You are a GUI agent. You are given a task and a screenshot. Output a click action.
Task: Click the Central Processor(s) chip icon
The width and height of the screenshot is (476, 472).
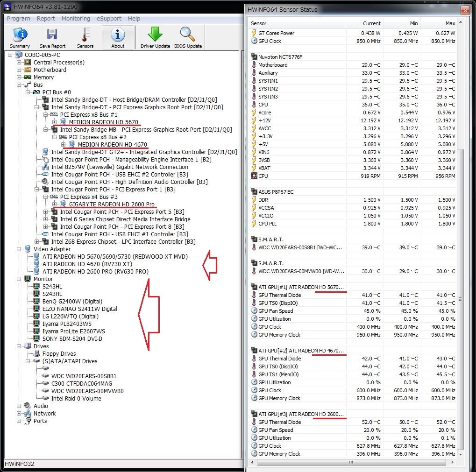28,62
